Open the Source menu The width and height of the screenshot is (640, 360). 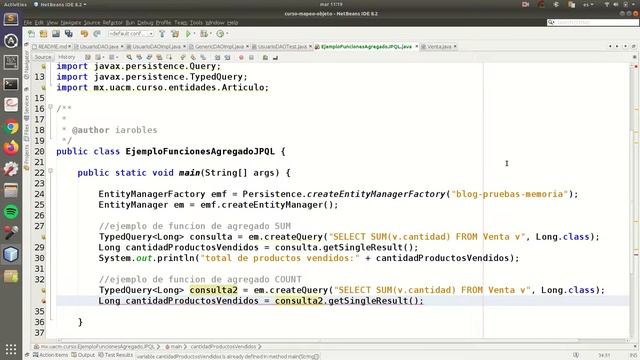pos(91,23)
